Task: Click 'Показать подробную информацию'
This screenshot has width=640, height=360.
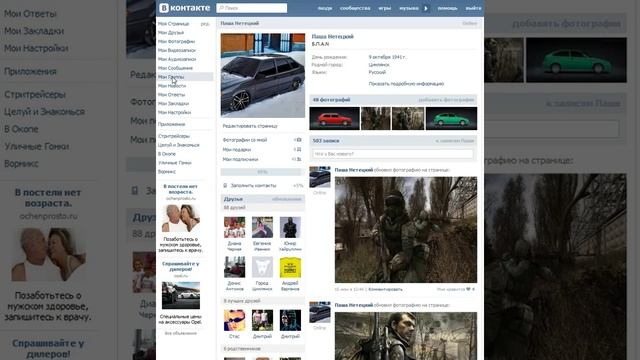Action: (x=406, y=84)
